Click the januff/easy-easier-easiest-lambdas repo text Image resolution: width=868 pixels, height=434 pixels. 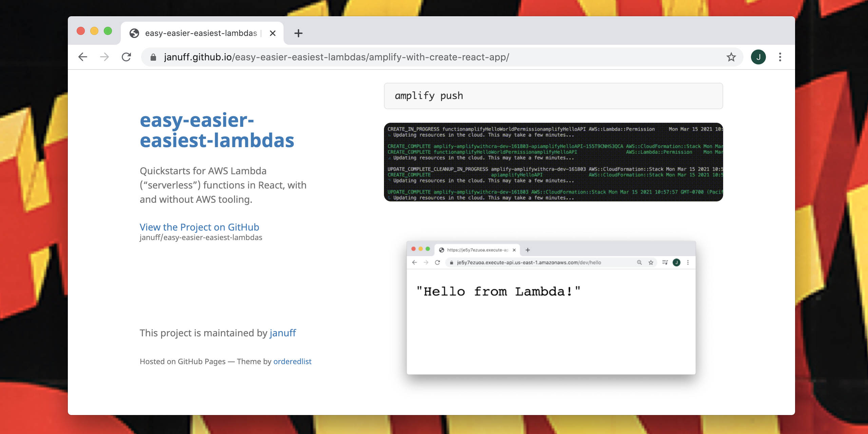point(201,238)
